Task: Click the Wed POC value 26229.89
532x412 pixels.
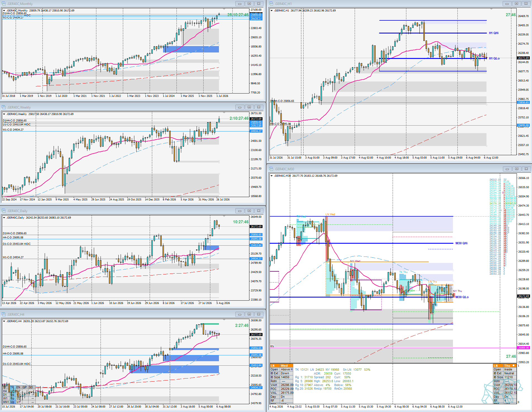Action: coord(287,389)
